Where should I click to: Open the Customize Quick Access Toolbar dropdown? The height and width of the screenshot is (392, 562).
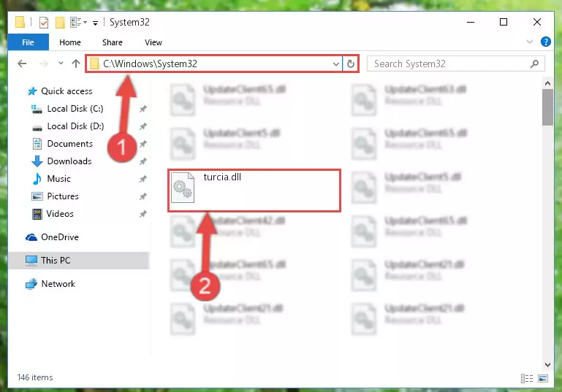click(x=95, y=23)
